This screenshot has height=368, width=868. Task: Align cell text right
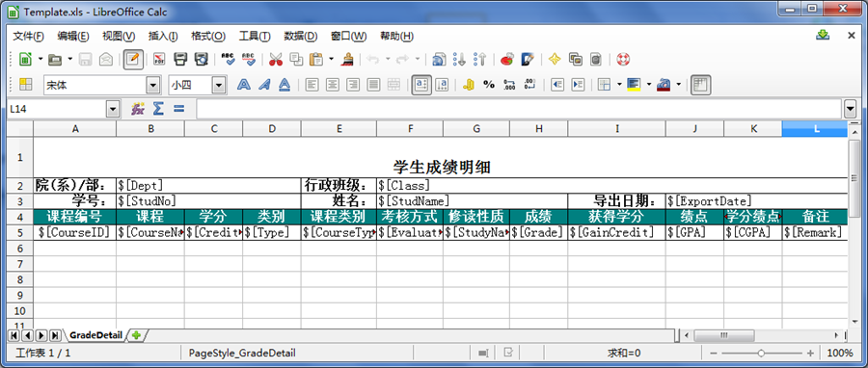pos(353,85)
